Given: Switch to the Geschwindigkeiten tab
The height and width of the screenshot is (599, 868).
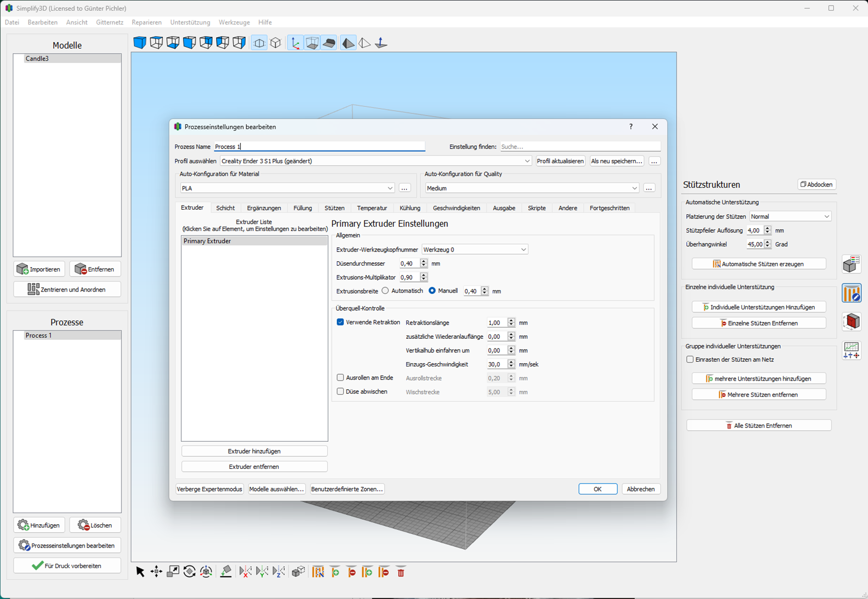Looking at the screenshot, I should [x=456, y=208].
